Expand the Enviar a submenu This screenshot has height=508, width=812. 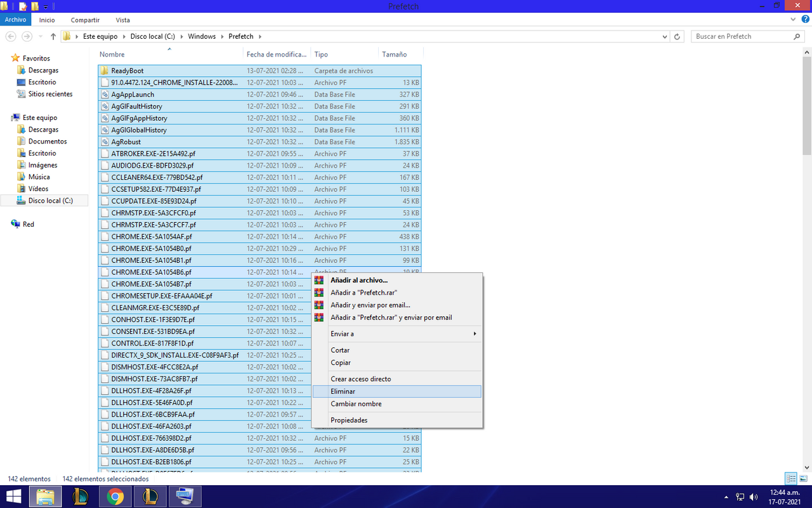pos(475,334)
